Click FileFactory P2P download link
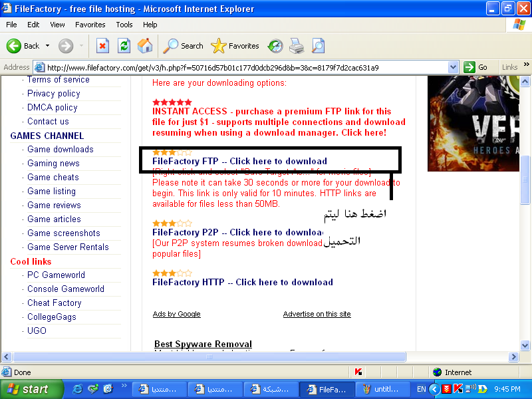 click(x=237, y=232)
